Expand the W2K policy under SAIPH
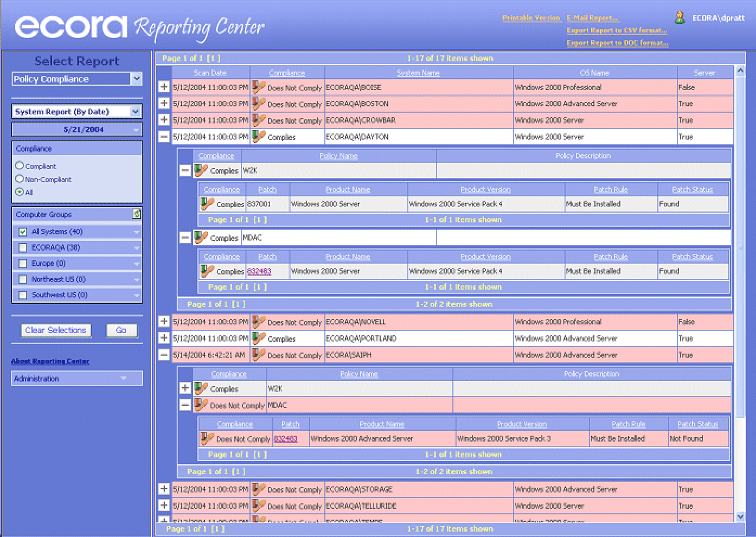The width and height of the screenshot is (756, 537). pyautogui.click(x=185, y=388)
